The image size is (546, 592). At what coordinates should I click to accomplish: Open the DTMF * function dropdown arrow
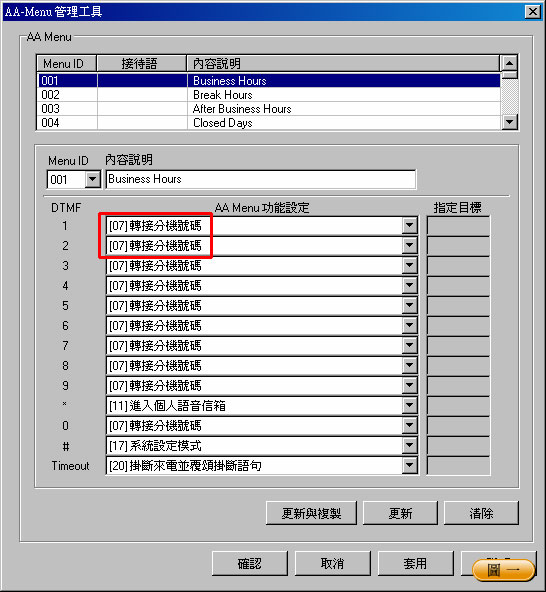[410, 406]
